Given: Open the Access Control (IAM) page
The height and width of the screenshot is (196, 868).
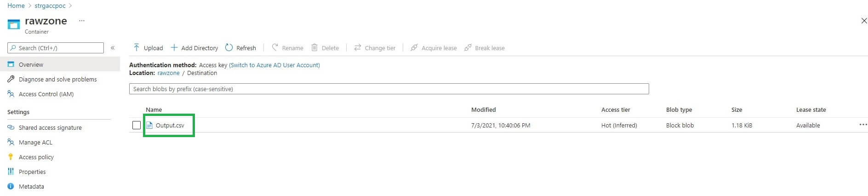Looking at the screenshot, I should click(46, 94).
